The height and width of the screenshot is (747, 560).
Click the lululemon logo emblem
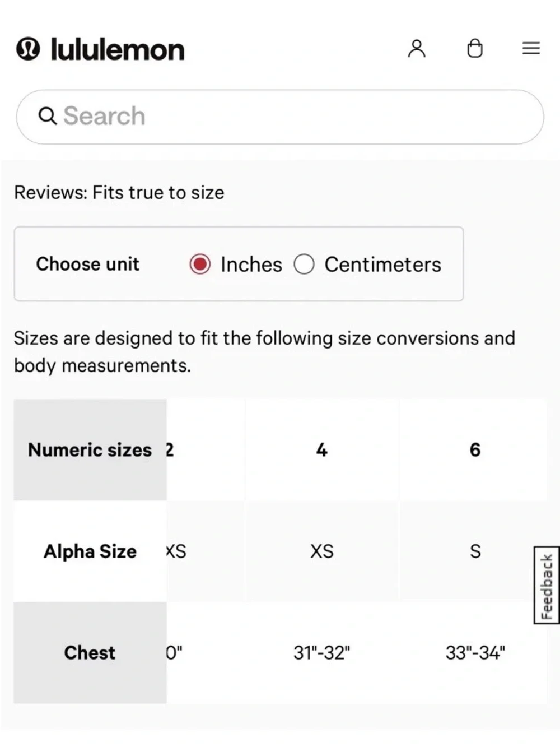tap(28, 49)
